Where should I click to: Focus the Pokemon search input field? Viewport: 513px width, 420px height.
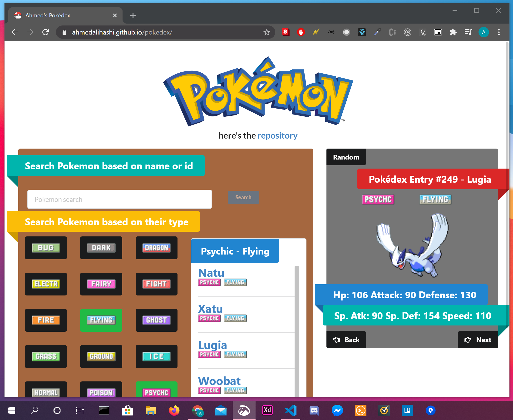(x=120, y=199)
